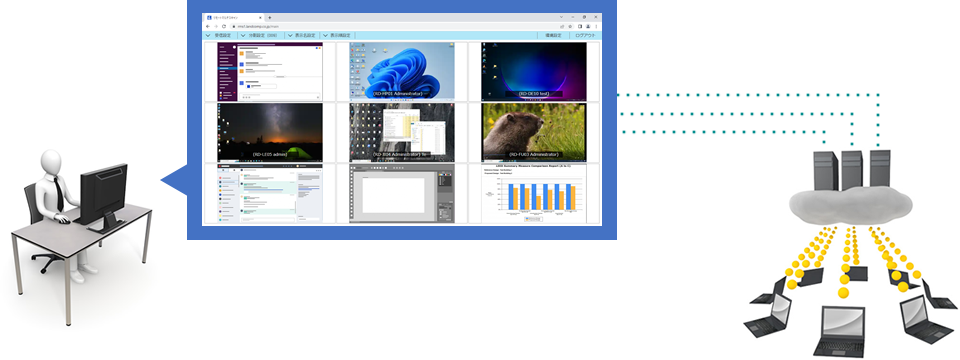Open the marmot wallpaper screen thumbnail

click(x=533, y=131)
